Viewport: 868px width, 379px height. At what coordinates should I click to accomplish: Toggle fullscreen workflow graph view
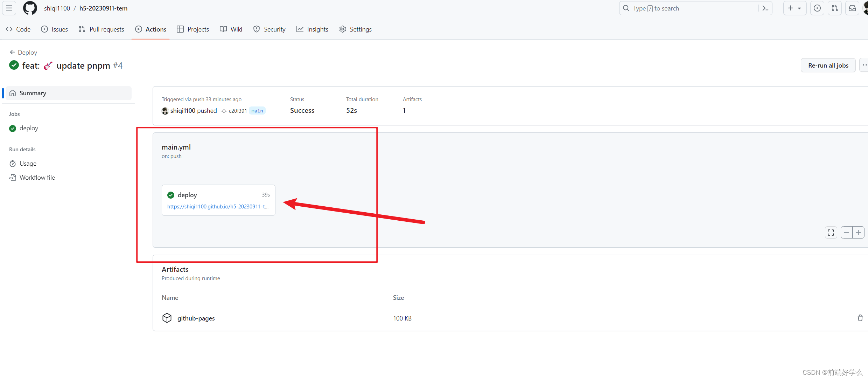coord(831,233)
